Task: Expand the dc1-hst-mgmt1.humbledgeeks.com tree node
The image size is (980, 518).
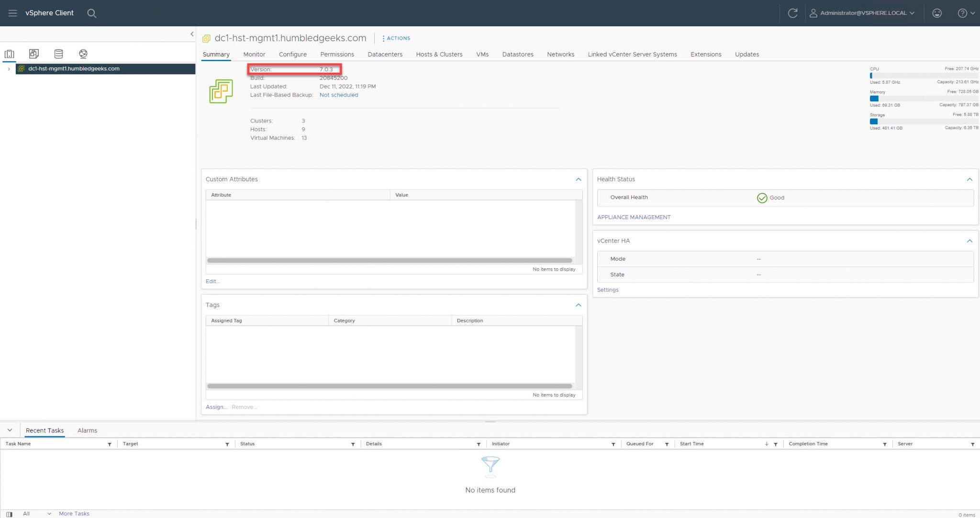Action: (9, 68)
